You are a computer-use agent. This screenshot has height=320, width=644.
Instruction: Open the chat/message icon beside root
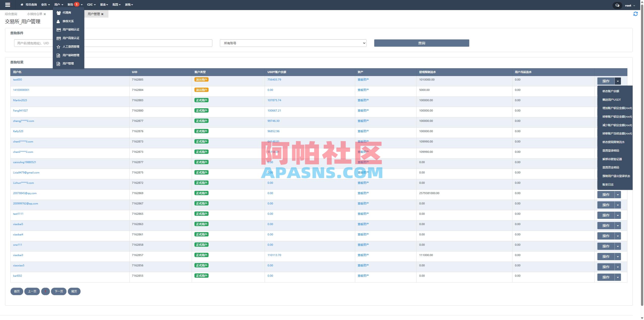[x=618, y=5]
